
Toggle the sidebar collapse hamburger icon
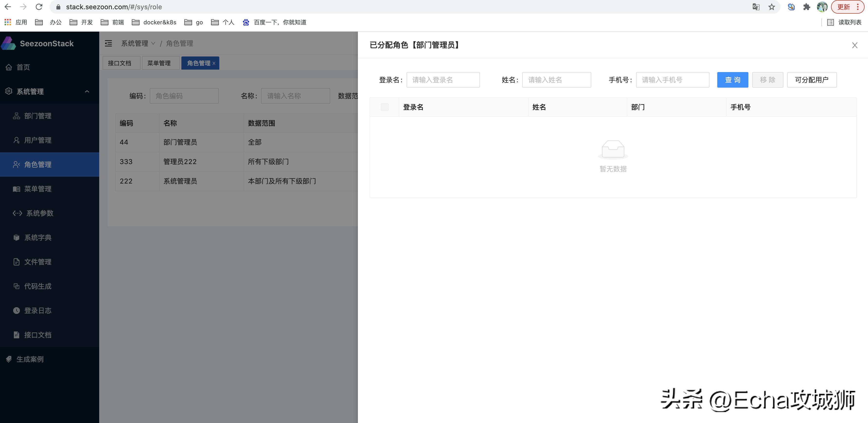pyautogui.click(x=108, y=43)
